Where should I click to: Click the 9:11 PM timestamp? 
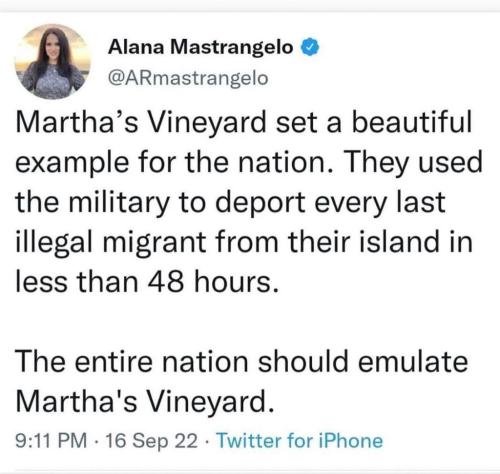(x=51, y=440)
